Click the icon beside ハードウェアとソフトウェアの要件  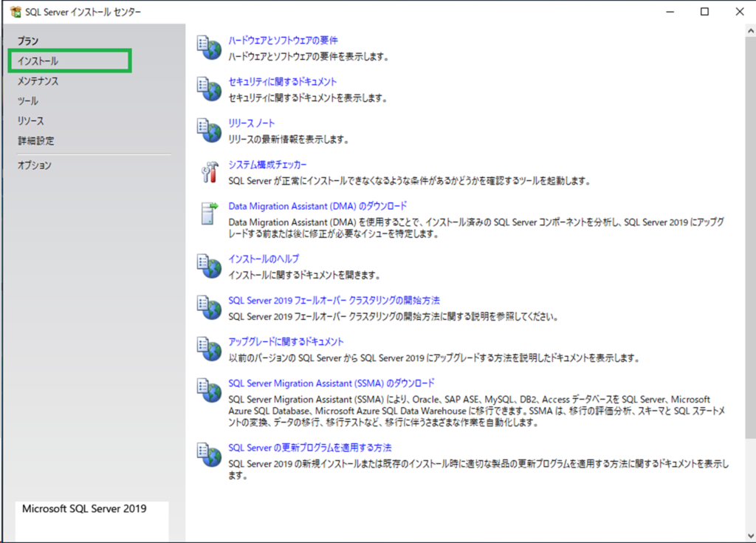pyautogui.click(x=209, y=48)
